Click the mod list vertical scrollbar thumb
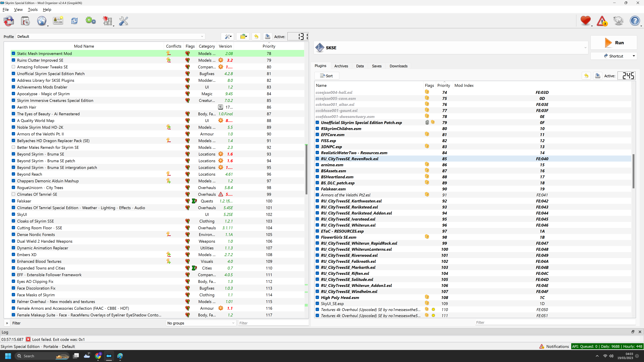Viewport: 644px width, 362px height. click(x=306, y=169)
